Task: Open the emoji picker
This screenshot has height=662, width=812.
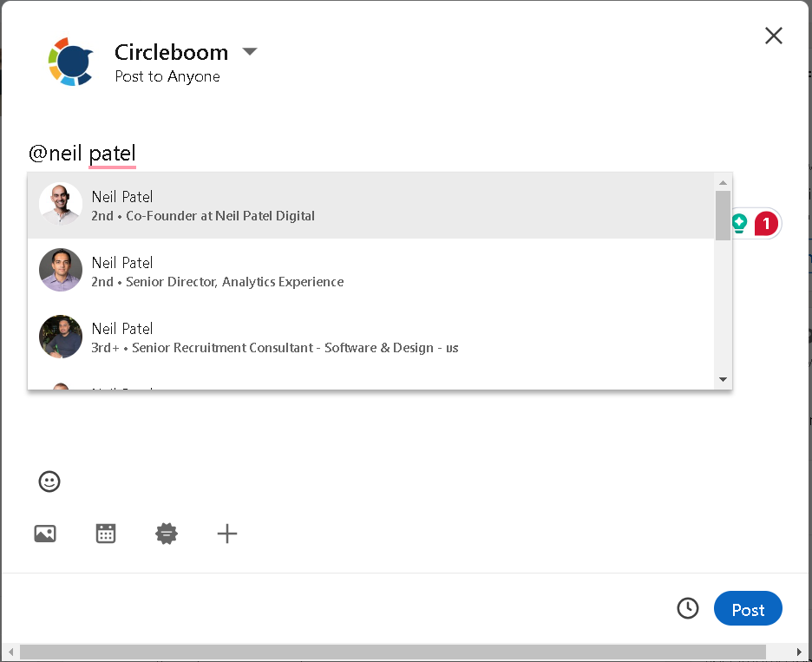Action: (49, 482)
